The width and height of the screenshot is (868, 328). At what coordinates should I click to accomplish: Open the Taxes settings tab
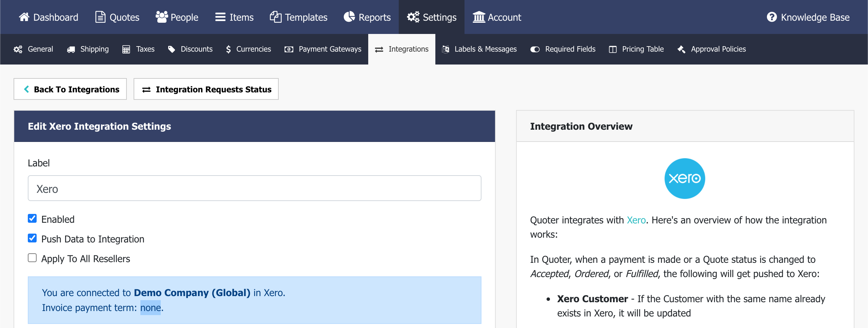click(x=138, y=49)
